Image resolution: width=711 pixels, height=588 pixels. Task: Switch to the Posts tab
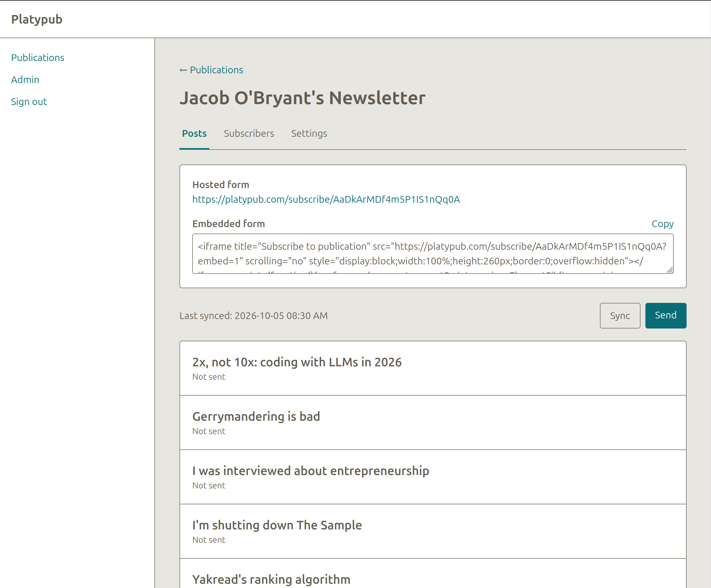(194, 133)
